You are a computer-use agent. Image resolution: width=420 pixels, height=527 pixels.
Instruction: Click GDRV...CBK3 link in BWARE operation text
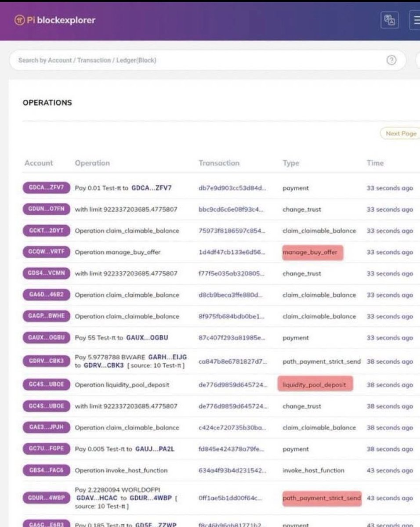point(103,365)
